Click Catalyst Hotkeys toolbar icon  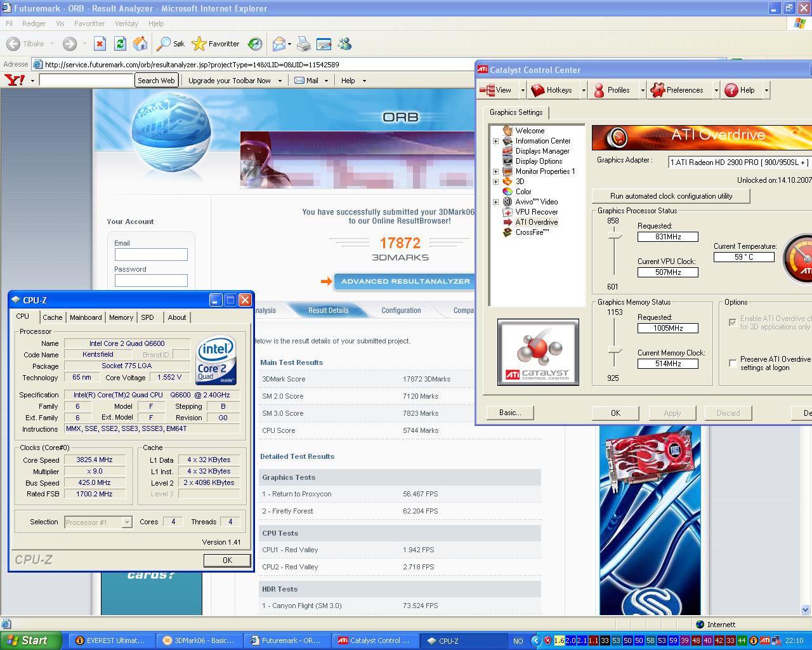[x=552, y=90]
